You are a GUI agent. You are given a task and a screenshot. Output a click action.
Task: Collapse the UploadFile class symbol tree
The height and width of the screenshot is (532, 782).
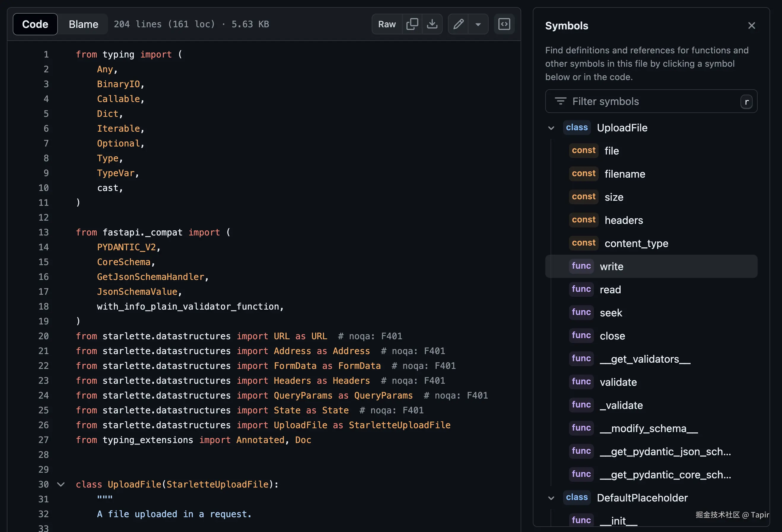[x=551, y=128]
